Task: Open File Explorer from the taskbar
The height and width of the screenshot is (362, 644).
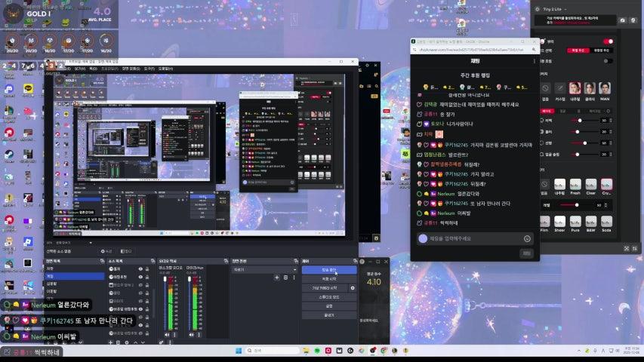Action: point(306,351)
